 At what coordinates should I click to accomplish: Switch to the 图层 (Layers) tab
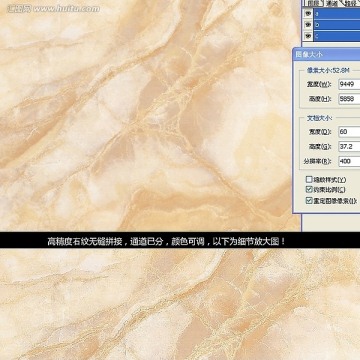coord(313,3)
